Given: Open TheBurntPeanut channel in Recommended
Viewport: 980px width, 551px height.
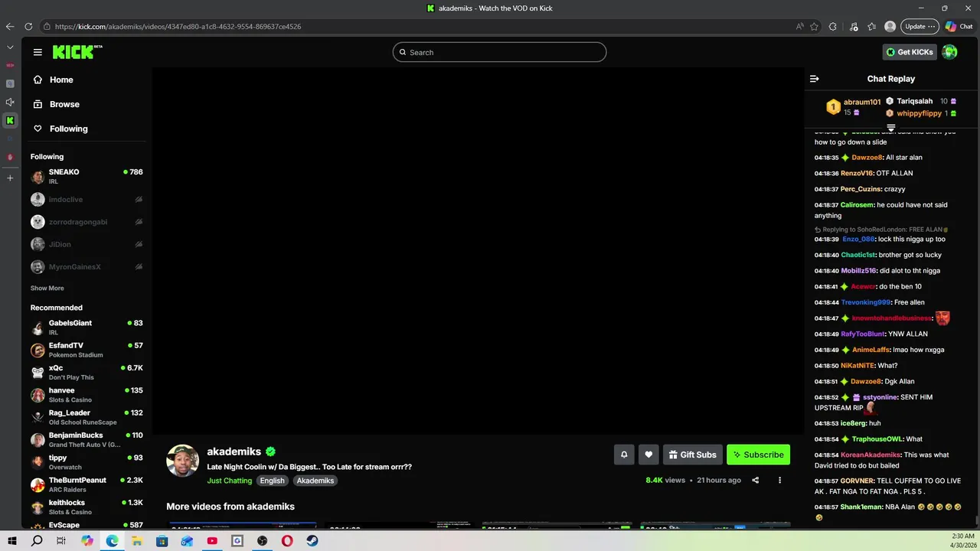Looking at the screenshot, I should (87, 484).
